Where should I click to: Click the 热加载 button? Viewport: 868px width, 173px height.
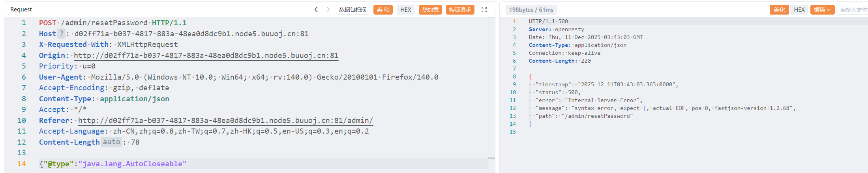(430, 9)
